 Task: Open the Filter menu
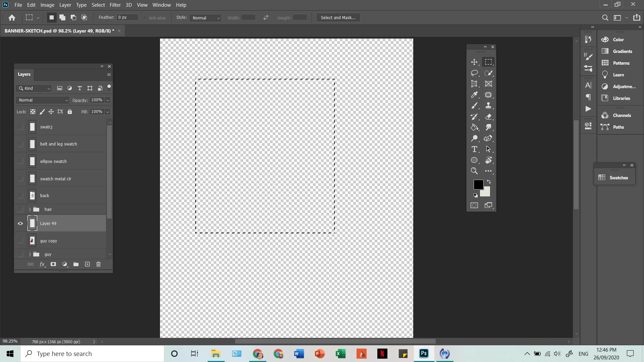[x=115, y=5]
